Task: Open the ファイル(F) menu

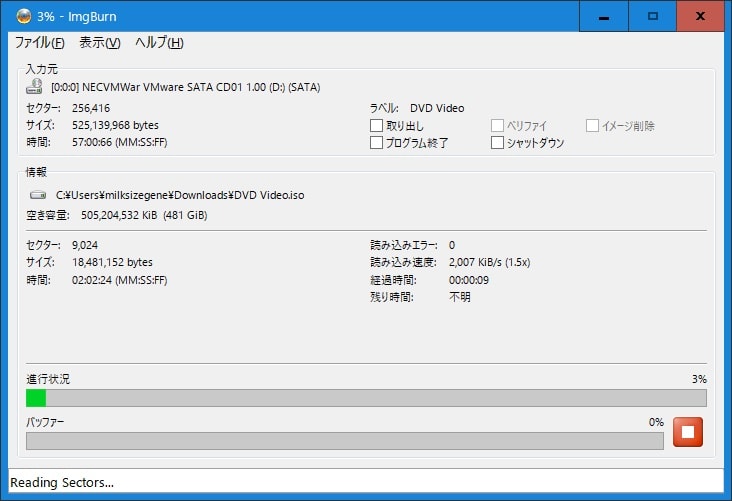Action: 40,42
